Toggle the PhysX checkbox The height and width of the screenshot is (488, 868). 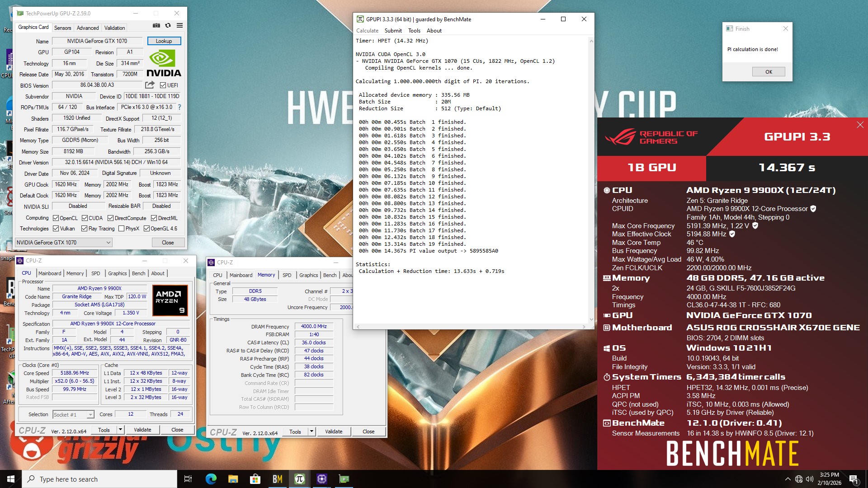(x=121, y=229)
